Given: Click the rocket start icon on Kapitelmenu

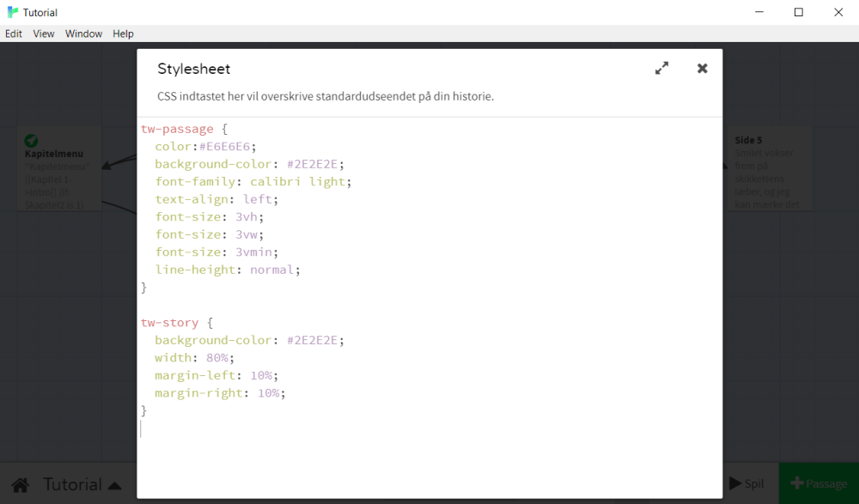Looking at the screenshot, I should 31,141.
